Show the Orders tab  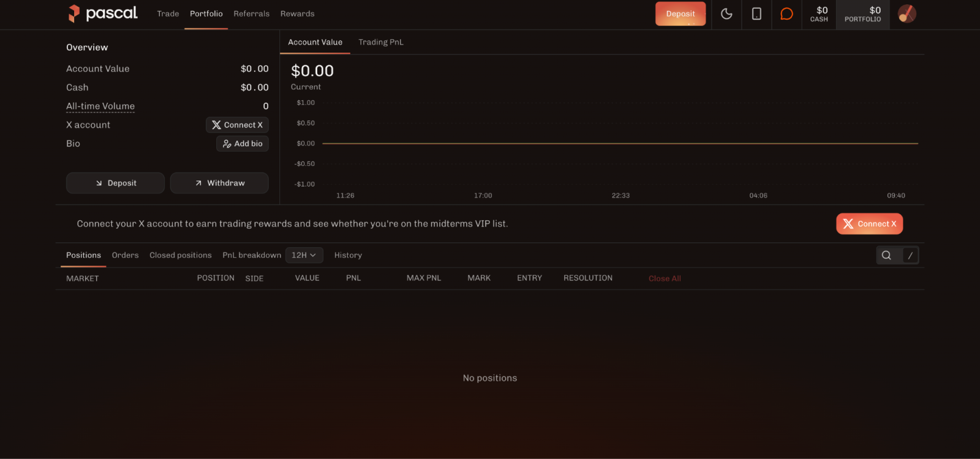point(125,255)
